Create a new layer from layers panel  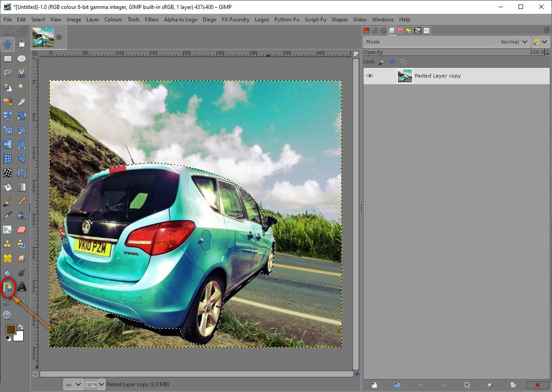374,385
